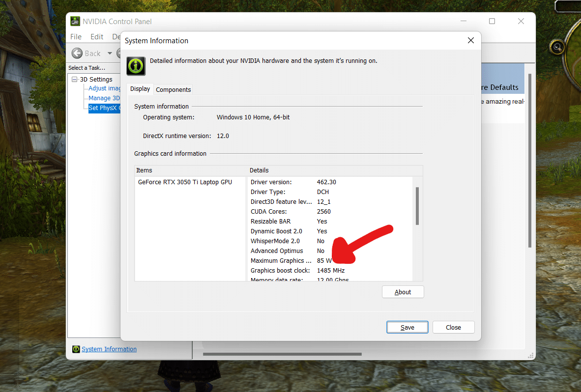The height and width of the screenshot is (392, 581).
Task: Select the 3D Settings tree item
Action: click(96, 79)
